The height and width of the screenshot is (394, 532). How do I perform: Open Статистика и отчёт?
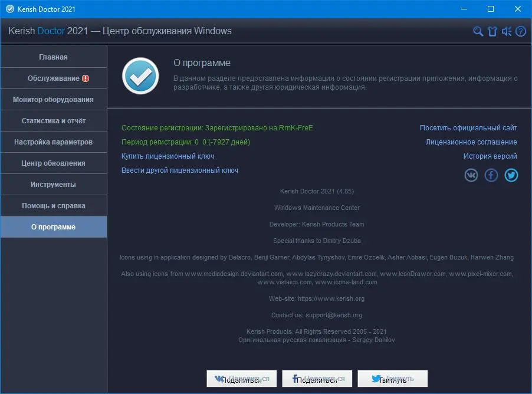coord(54,121)
